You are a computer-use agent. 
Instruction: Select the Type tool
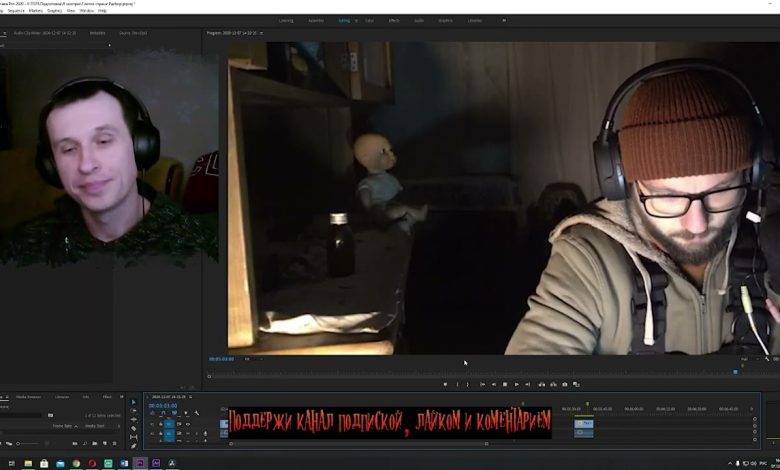coord(134,452)
